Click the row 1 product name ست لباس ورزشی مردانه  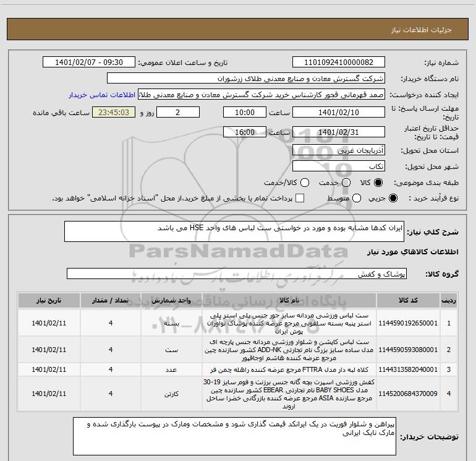(x=289, y=323)
